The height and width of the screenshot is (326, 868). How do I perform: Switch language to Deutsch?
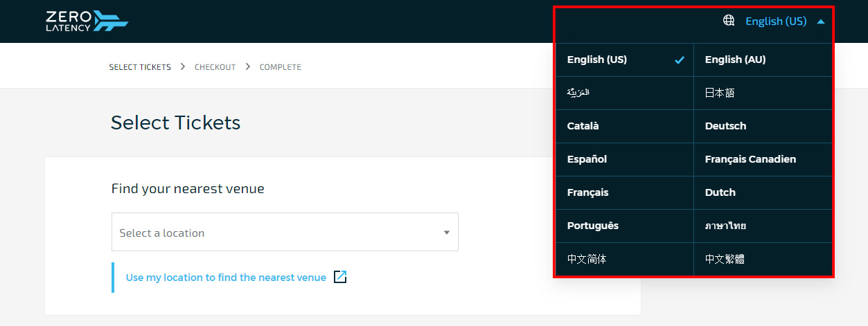pyautogui.click(x=763, y=126)
